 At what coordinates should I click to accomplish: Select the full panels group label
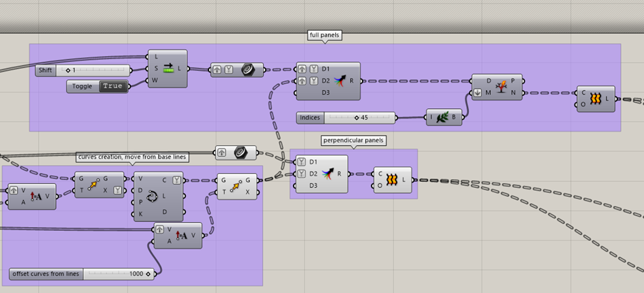click(x=324, y=35)
